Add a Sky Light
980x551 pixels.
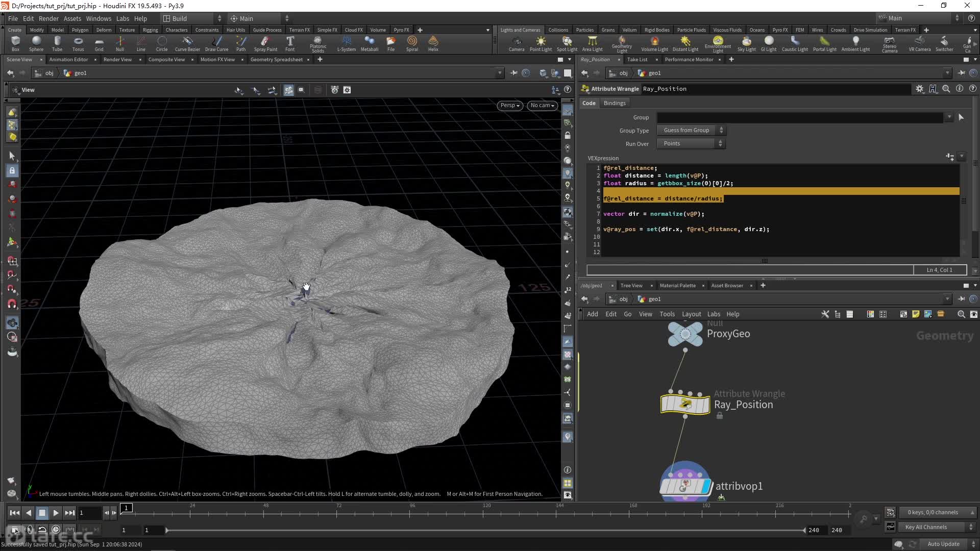(746, 44)
